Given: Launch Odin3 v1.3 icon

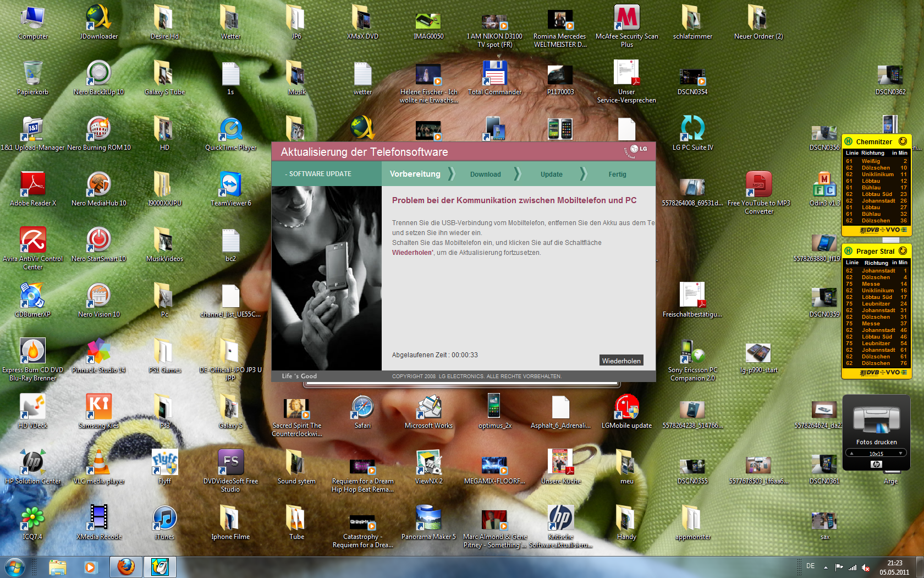Looking at the screenshot, I should 824,189.
